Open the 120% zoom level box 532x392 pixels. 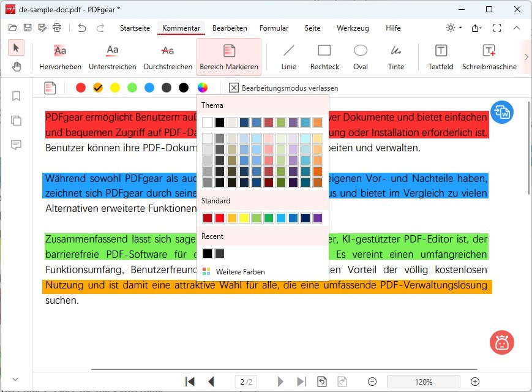(x=424, y=382)
